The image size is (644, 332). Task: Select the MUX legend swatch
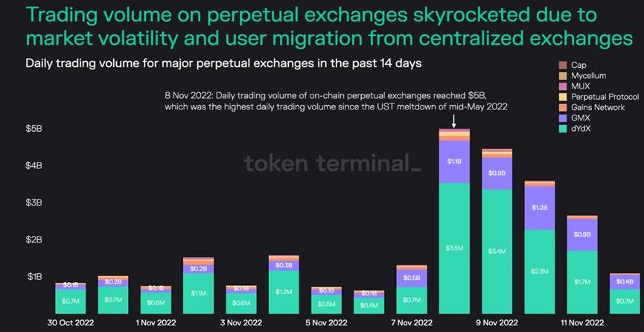click(561, 86)
